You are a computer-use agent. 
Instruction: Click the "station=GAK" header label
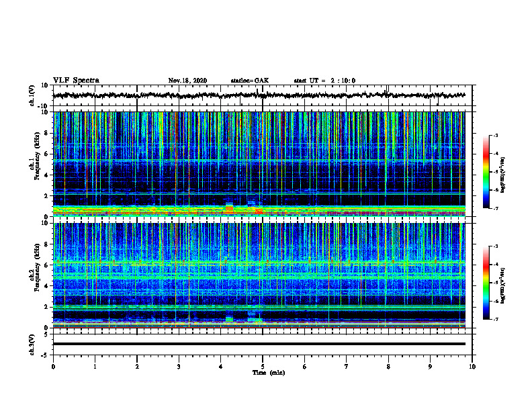pyautogui.click(x=250, y=81)
